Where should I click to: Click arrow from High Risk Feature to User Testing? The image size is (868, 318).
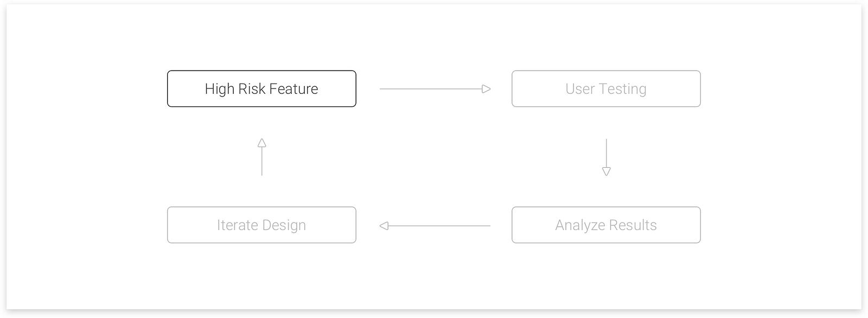[x=435, y=88]
